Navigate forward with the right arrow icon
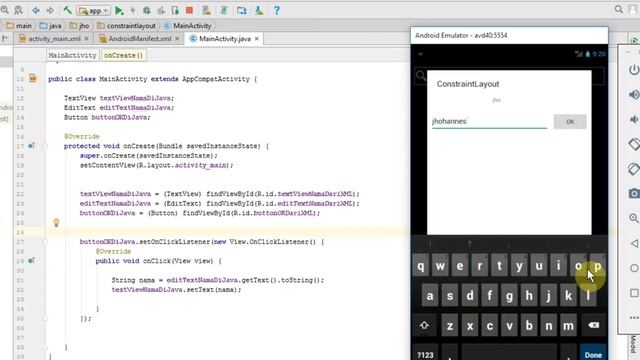The height and width of the screenshot is (360, 640). pyautogui.click(x=50, y=10)
